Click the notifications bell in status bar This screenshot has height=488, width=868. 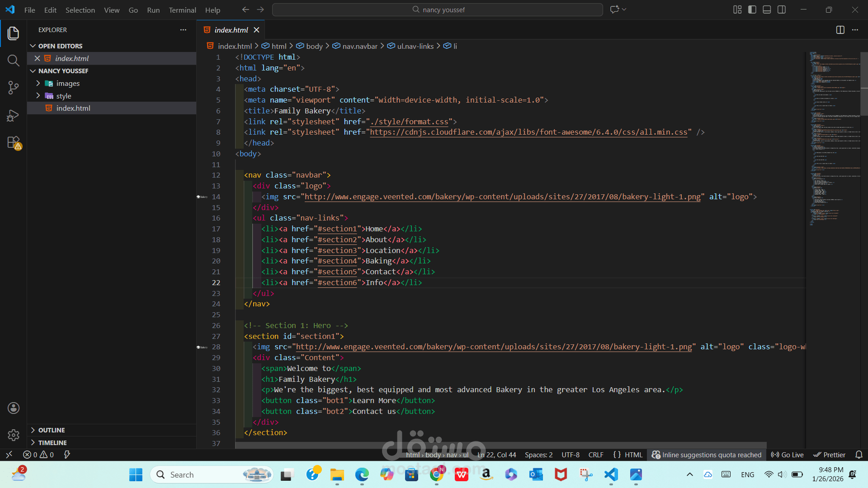[859, 455]
